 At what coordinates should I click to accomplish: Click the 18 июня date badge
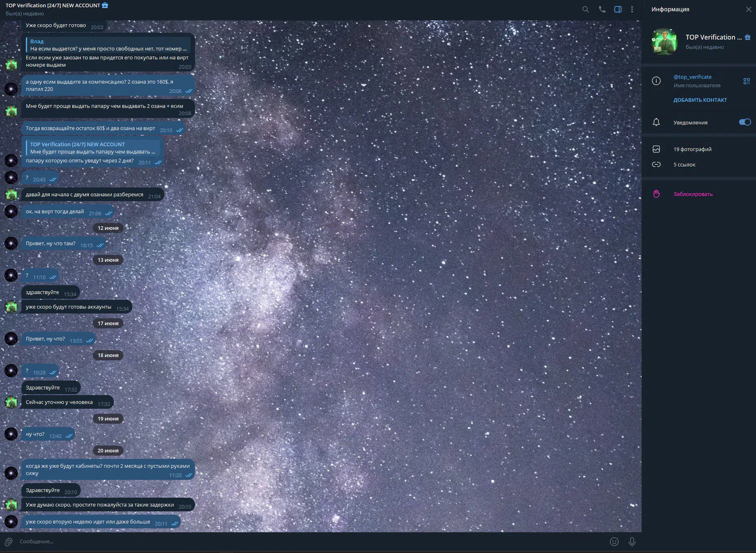click(108, 355)
